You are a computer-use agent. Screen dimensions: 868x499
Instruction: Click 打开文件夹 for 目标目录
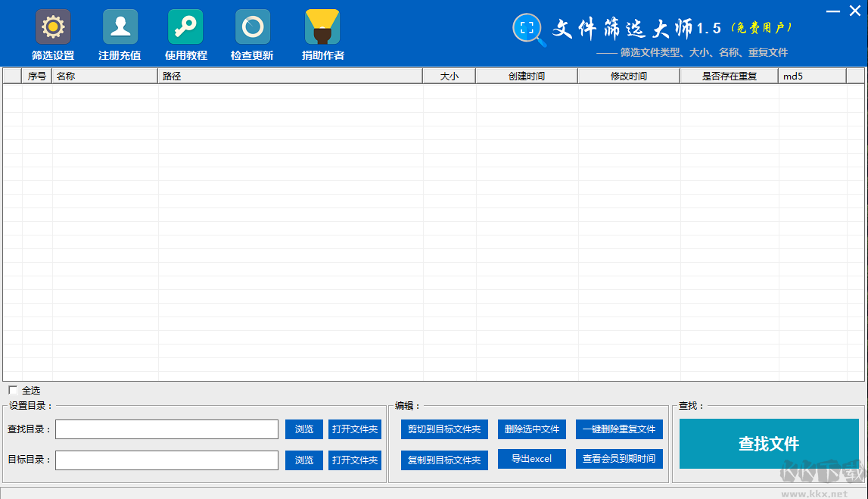[355, 460]
